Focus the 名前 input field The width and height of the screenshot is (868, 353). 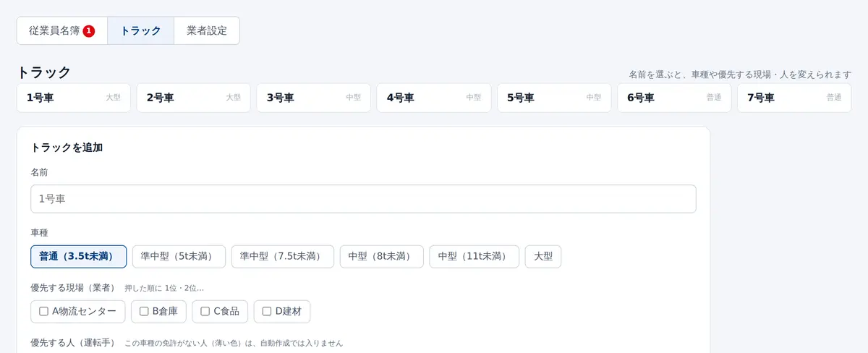(363, 199)
